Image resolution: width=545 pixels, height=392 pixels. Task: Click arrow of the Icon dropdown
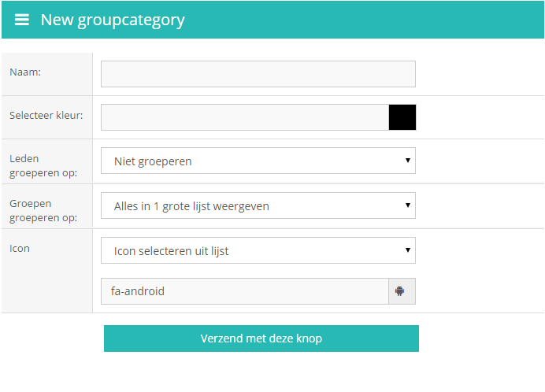tap(408, 250)
